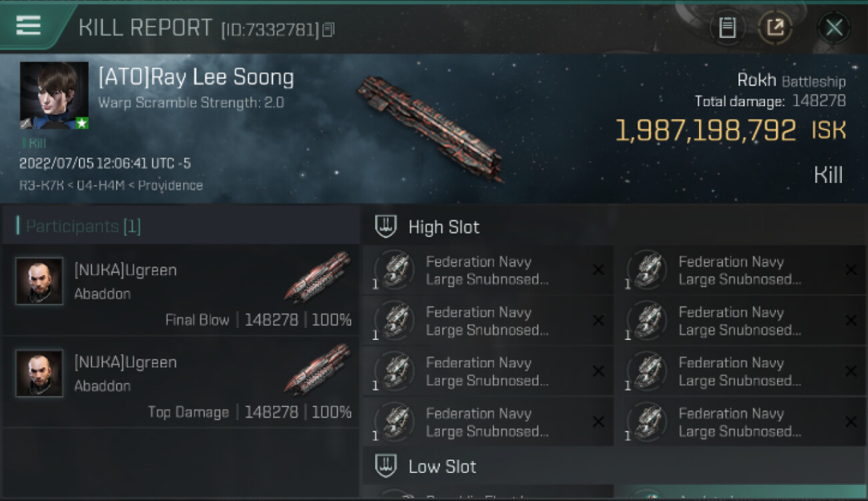868x501 pixels.
Task: View the final blow Abaddon ship icon
Action: [318, 277]
